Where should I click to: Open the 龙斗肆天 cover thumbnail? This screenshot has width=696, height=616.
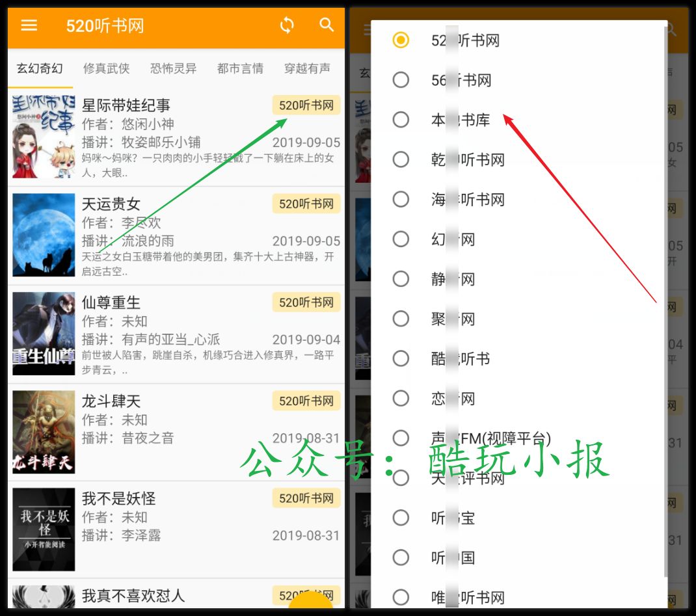(x=44, y=432)
